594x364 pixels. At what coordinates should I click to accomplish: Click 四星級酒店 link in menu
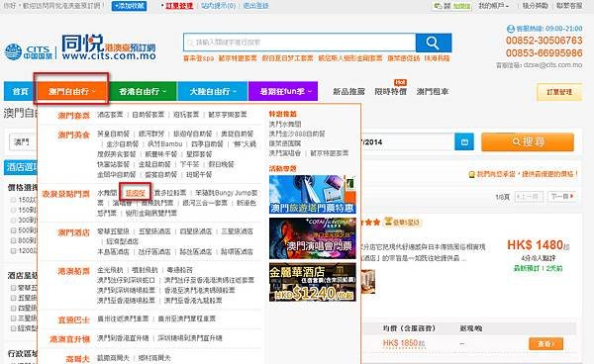point(195,231)
